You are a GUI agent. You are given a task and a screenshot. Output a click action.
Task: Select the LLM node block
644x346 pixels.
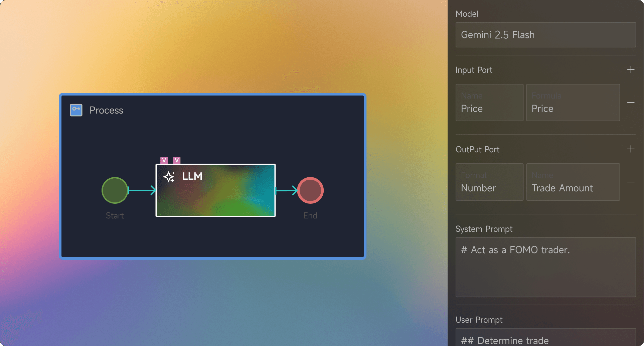click(x=215, y=197)
